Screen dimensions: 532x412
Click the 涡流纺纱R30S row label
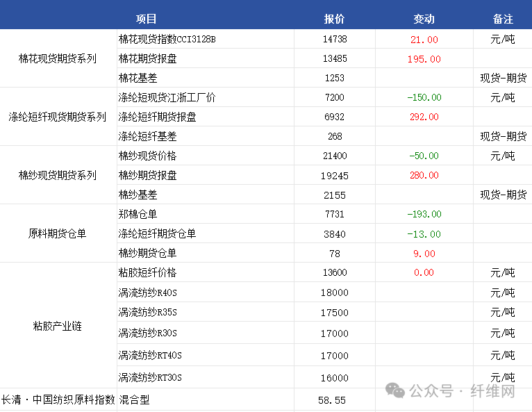pyautogui.click(x=148, y=333)
